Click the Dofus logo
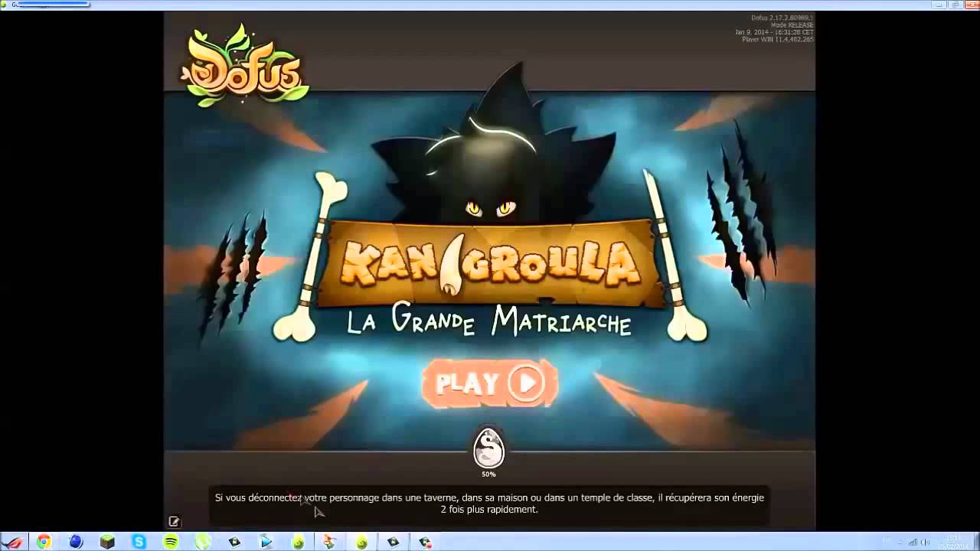Viewport: 980px width, 551px height. tap(244, 66)
